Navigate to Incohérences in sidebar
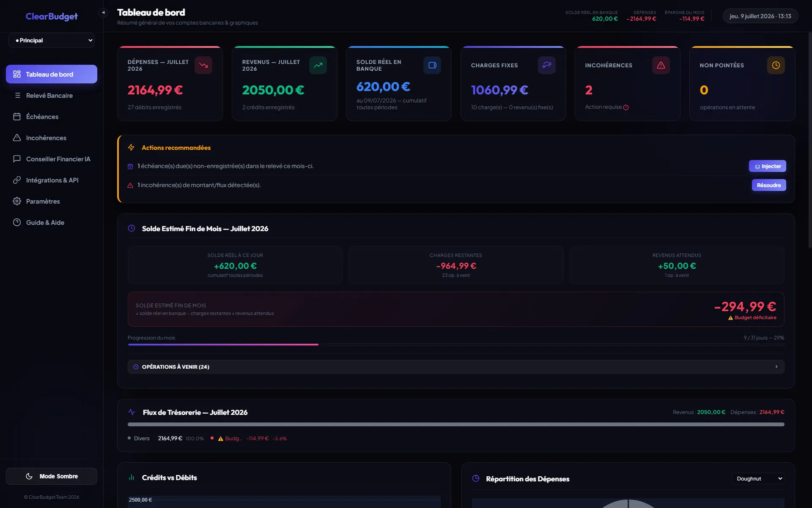The width and height of the screenshot is (812, 508). [x=52, y=138]
